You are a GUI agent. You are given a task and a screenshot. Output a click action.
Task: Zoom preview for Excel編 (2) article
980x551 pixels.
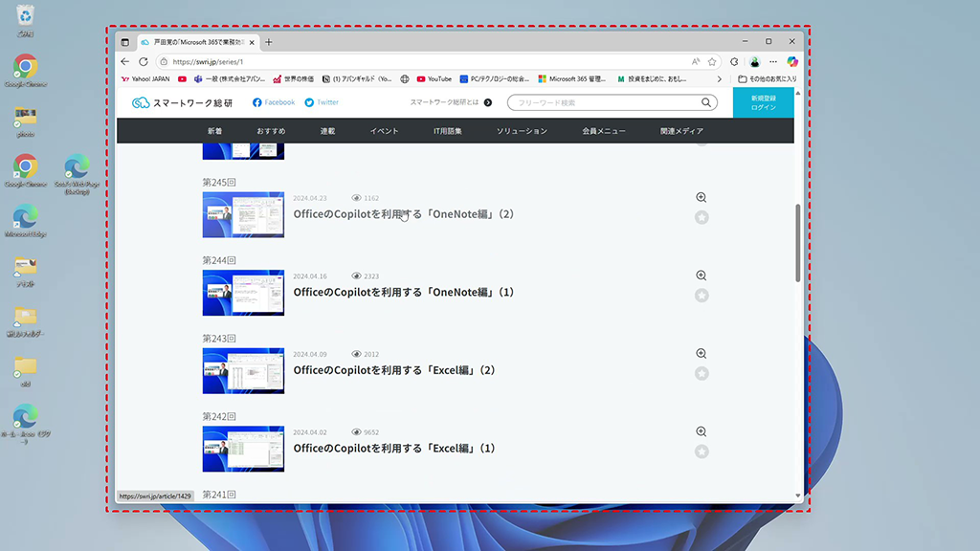pos(702,354)
